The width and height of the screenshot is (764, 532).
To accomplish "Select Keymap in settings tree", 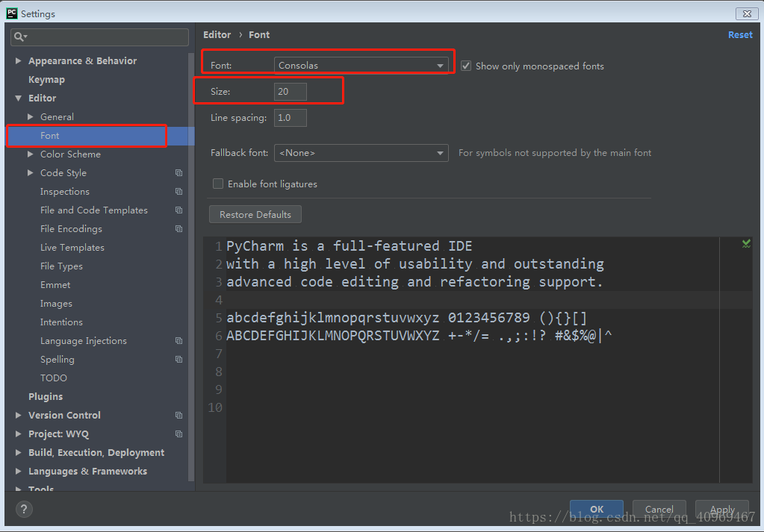I will [46, 80].
